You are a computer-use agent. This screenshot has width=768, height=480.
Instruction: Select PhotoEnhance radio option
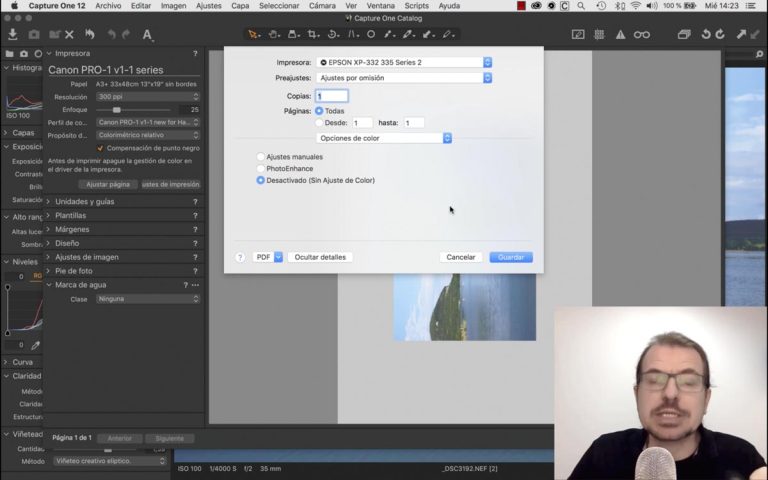point(261,168)
